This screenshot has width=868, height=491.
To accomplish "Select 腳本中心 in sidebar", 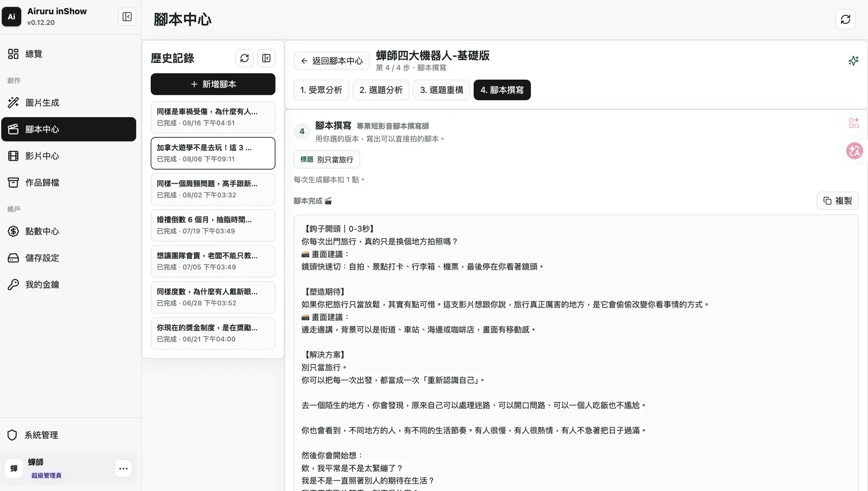I will click(x=68, y=129).
